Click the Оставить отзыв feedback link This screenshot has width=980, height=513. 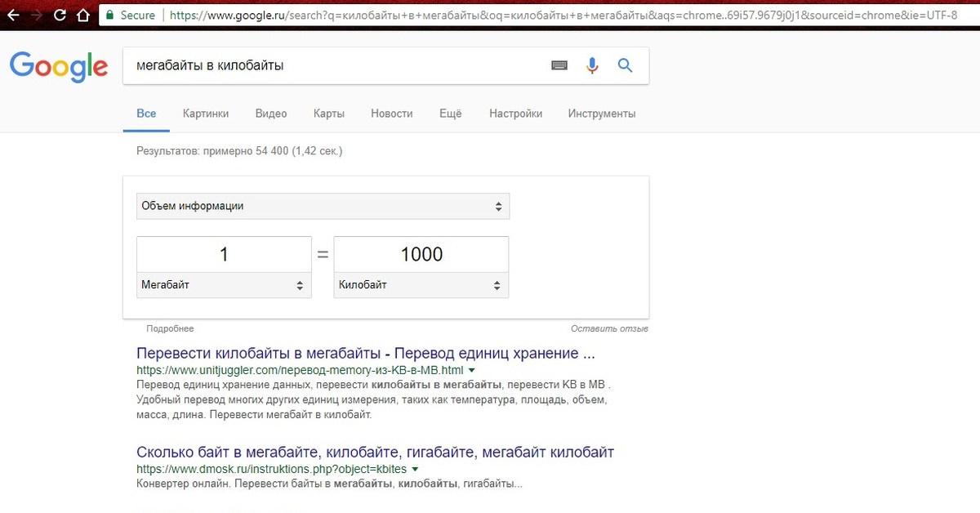click(x=609, y=328)
